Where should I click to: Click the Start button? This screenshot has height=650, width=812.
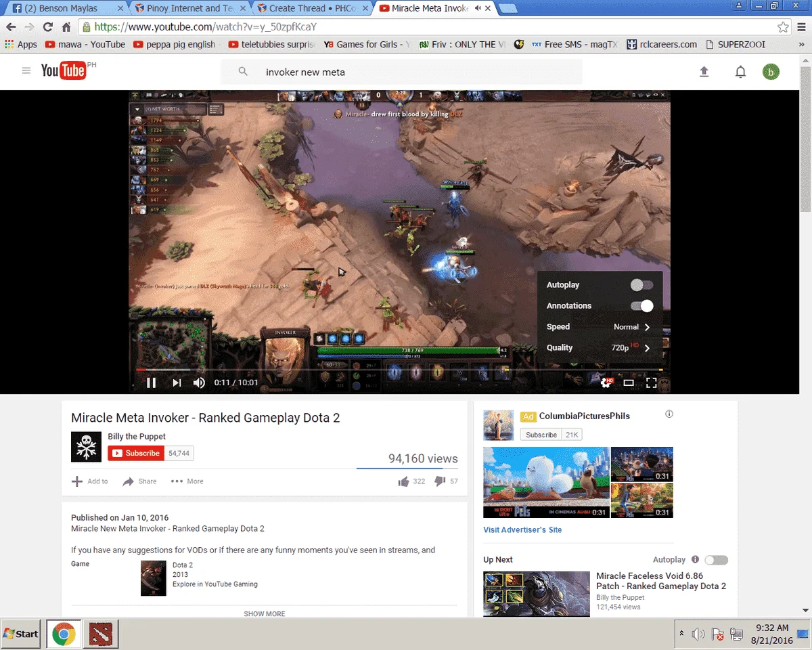pos(21,634)
